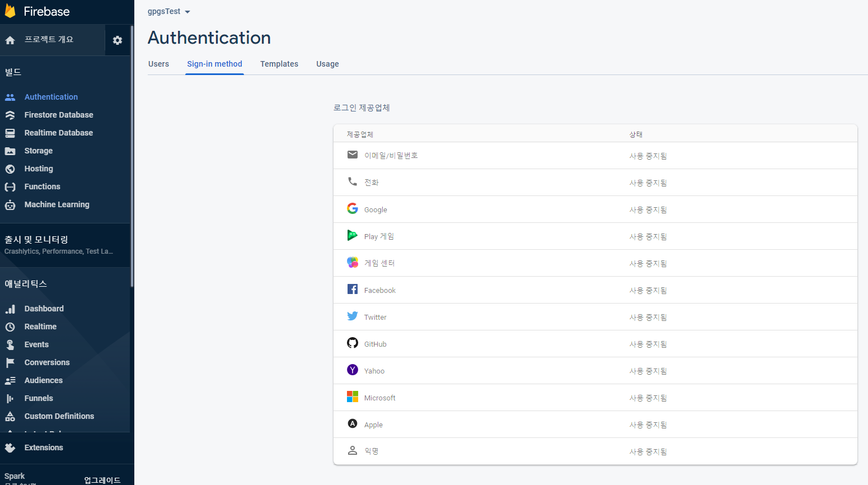Click the Yahoo provider icon
This screenshot has width=868, height=485.
[x=353, y=370]
